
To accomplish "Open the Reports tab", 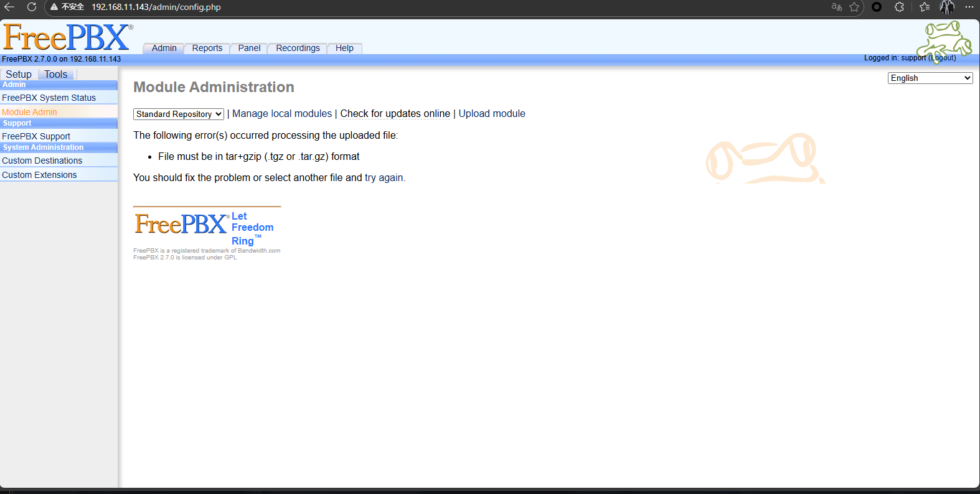I will tap(207, 48).
